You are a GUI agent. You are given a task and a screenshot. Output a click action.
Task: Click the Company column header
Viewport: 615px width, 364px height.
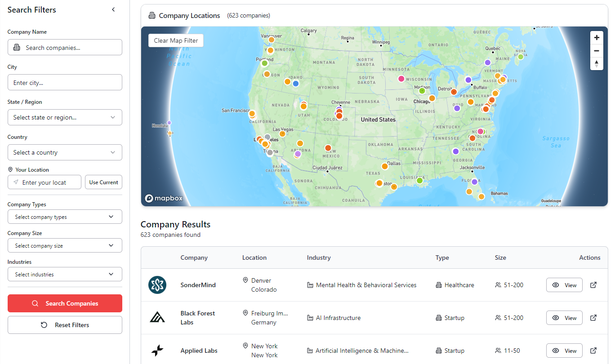pos(194,257)
